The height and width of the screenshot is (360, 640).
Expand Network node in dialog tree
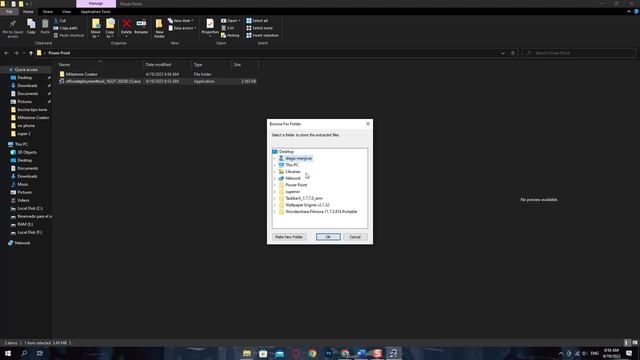click(275, 178)
